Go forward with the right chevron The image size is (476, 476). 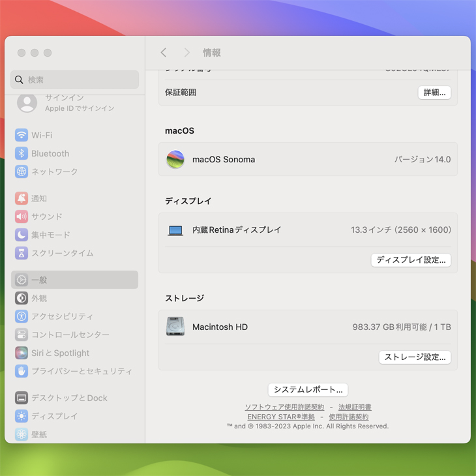point(186,53)
